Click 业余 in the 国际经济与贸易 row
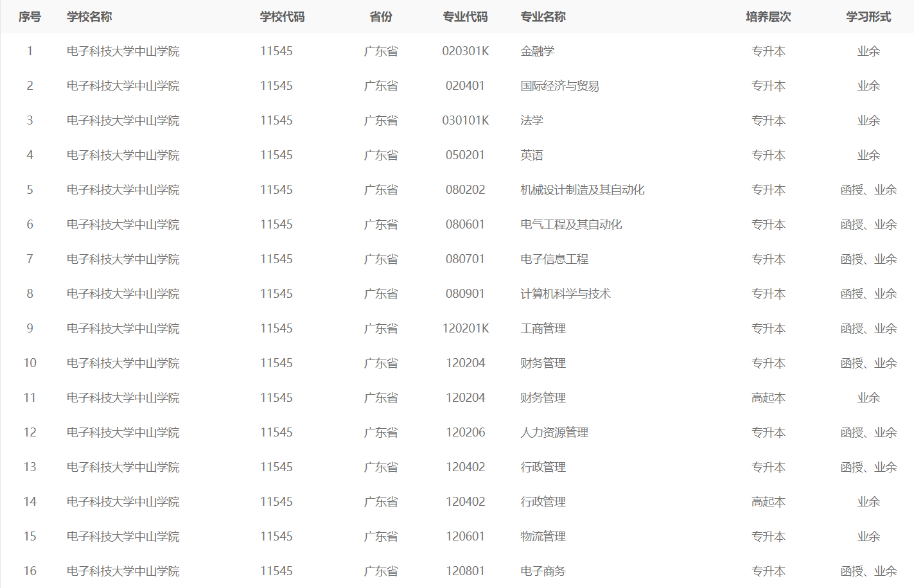The image size is (914, 588). (868, 86)
